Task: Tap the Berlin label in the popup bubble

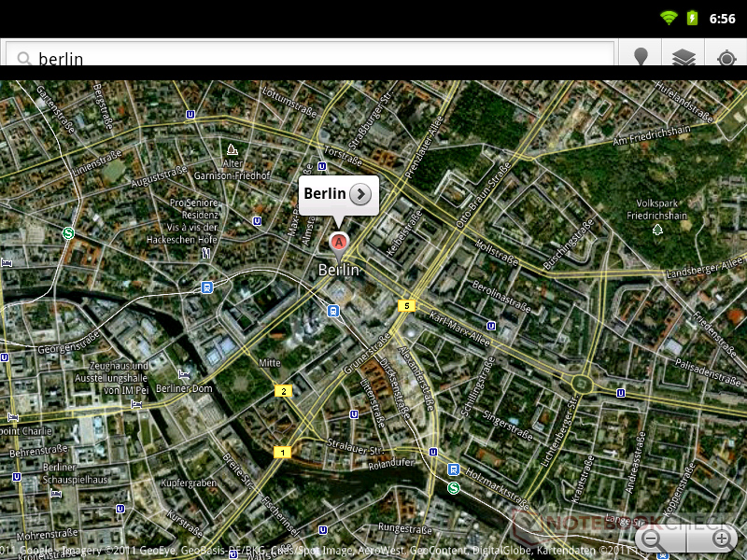Action: pyautogui.click(x=325, y=193)
